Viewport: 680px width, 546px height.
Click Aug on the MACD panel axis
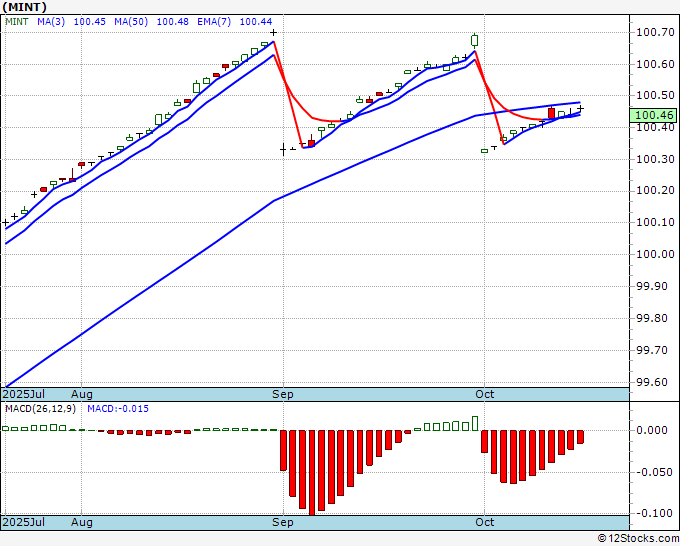tap(82, 522)
